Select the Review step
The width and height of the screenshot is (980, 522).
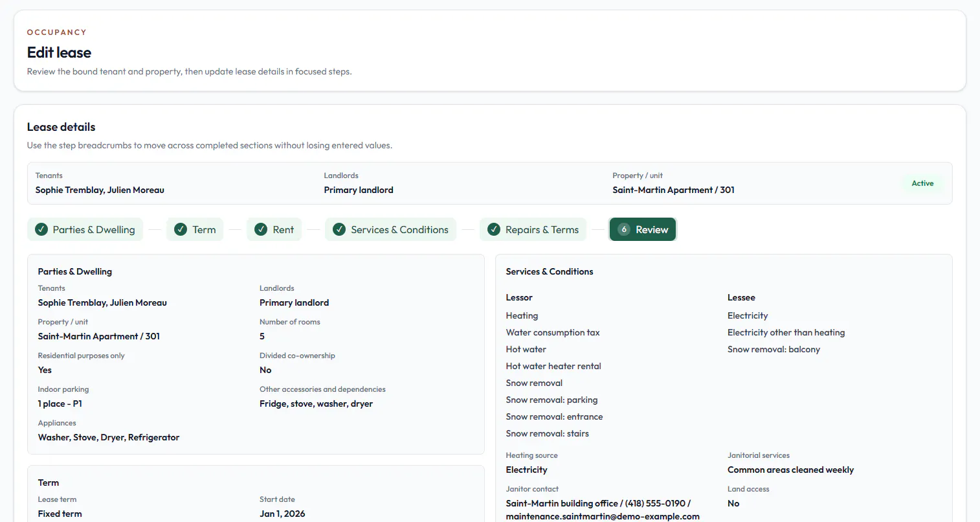pos(643,229)
